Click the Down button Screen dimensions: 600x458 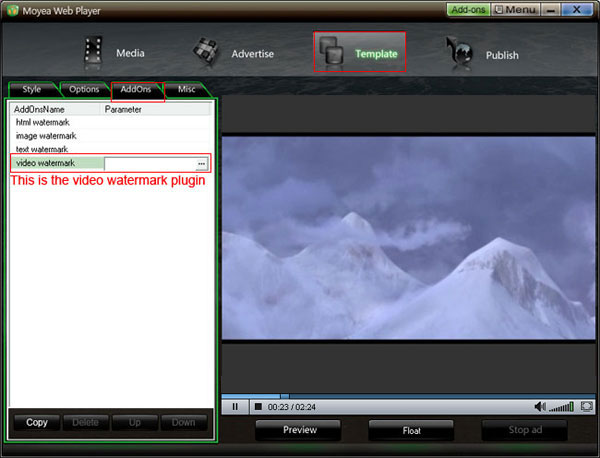(184, 422)
